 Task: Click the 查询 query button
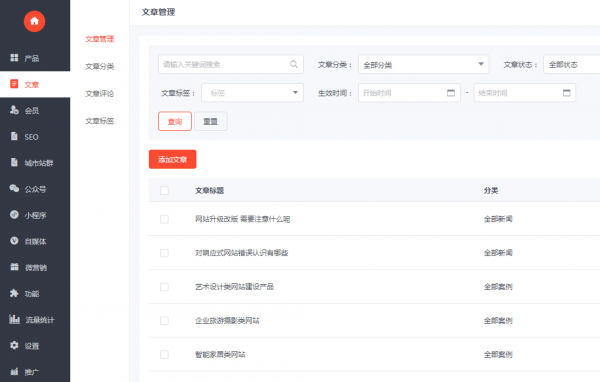175,121
